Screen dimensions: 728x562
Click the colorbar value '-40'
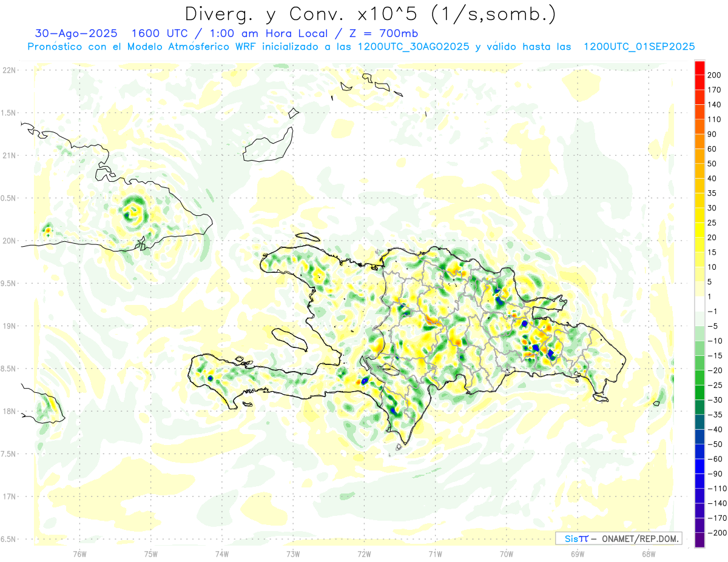715,429
